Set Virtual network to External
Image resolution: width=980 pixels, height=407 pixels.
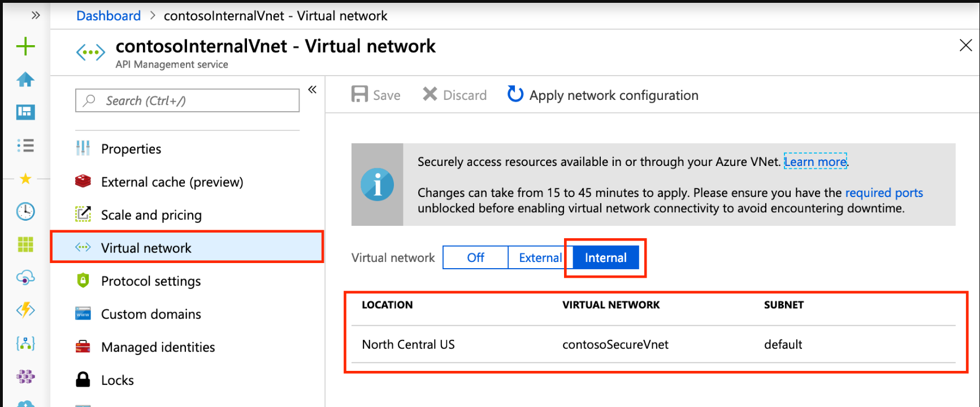pyautogui.click(x=540, y=257)
